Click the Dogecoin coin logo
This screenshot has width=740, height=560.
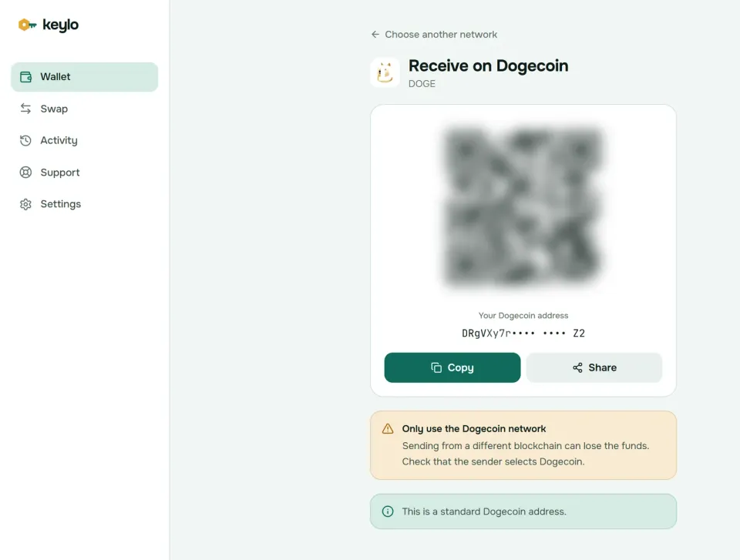385,72
